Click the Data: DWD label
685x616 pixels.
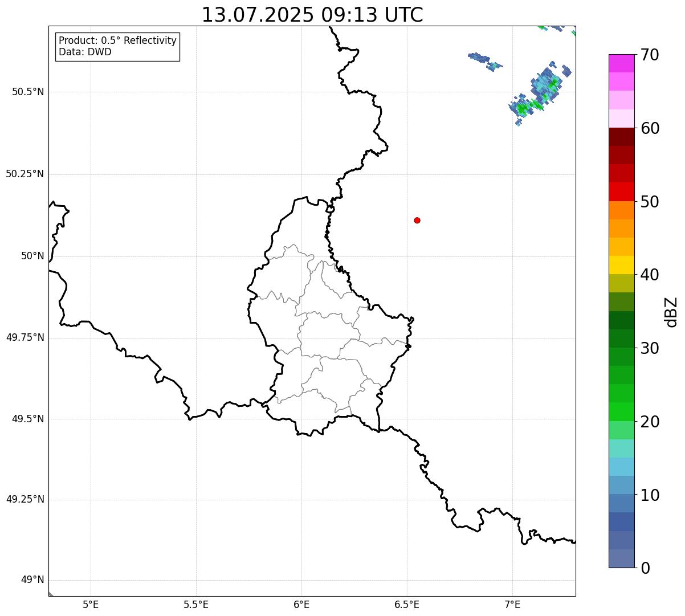click(x=85, y=52)
